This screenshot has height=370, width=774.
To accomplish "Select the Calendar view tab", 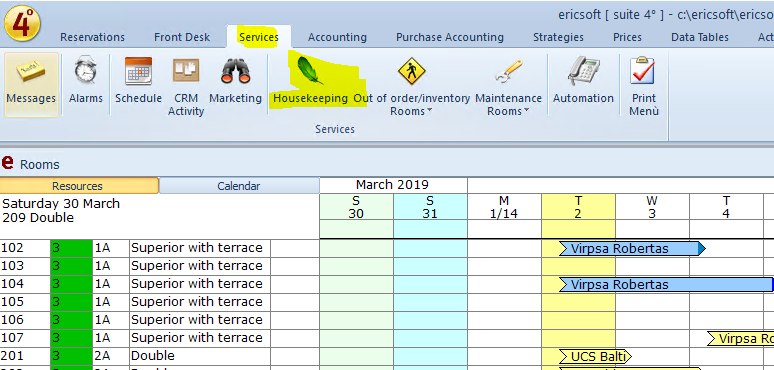I will (x=239, y=186).
